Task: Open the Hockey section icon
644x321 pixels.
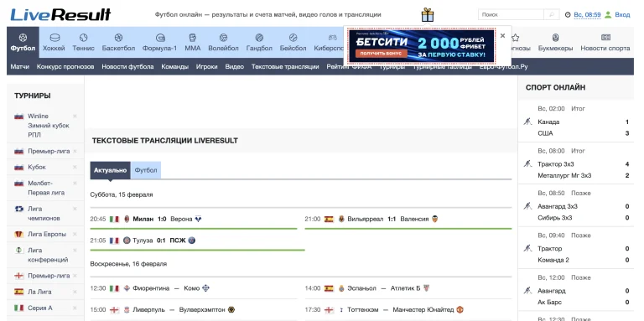Action: click(55, 38)
